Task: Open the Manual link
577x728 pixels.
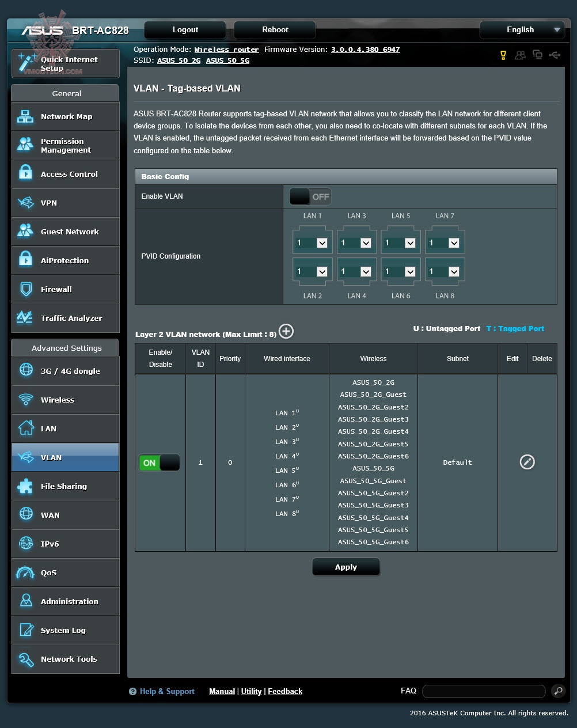Action: 222,691
